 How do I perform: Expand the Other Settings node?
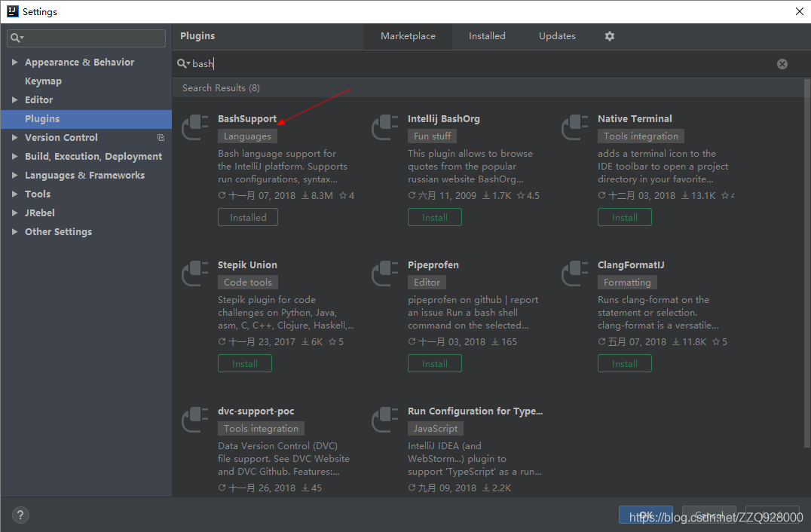pos(14,231)
